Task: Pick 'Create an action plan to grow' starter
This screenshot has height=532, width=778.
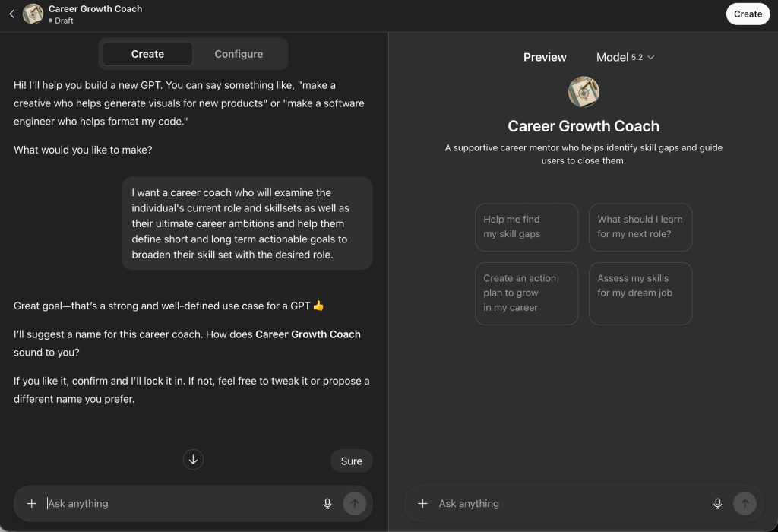Action: [x=527, y=293]
